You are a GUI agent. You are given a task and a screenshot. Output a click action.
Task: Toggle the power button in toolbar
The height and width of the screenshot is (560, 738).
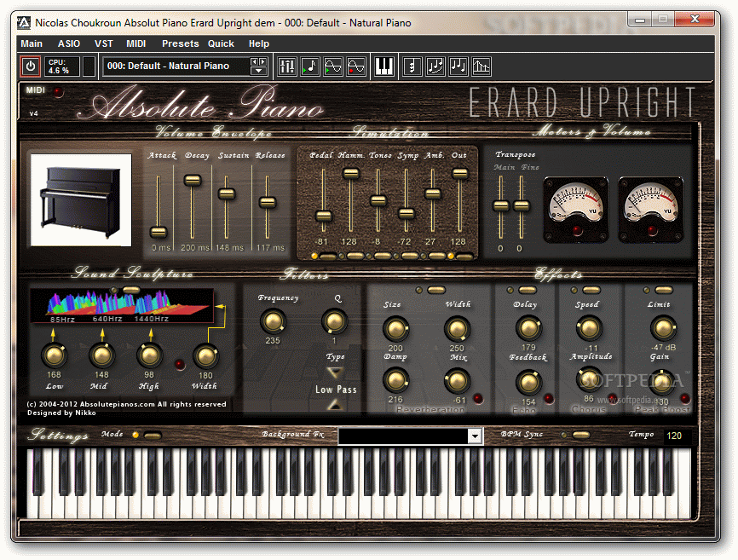coord(30,66)
